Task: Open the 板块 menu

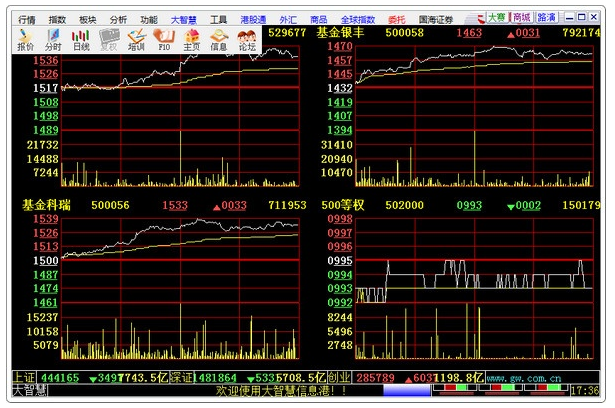Action: click(88, 19)
